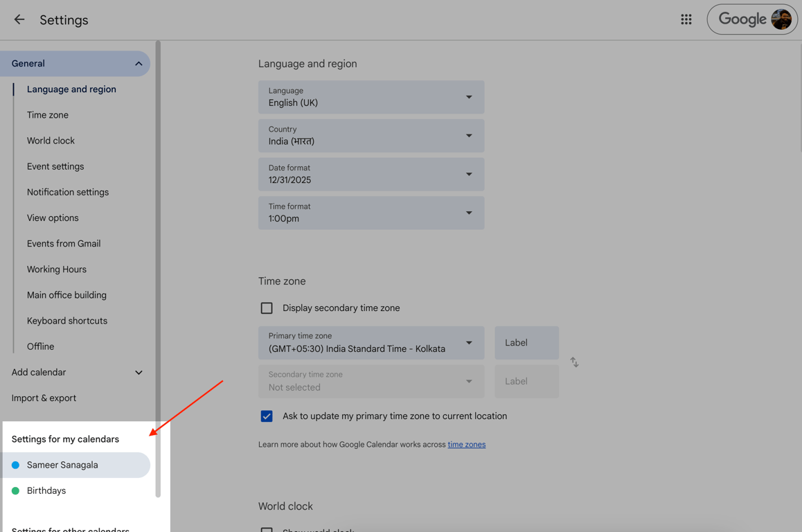Click the blue dot beside Sameer Sanagala
Screen dimensions: 802x532
16,465
